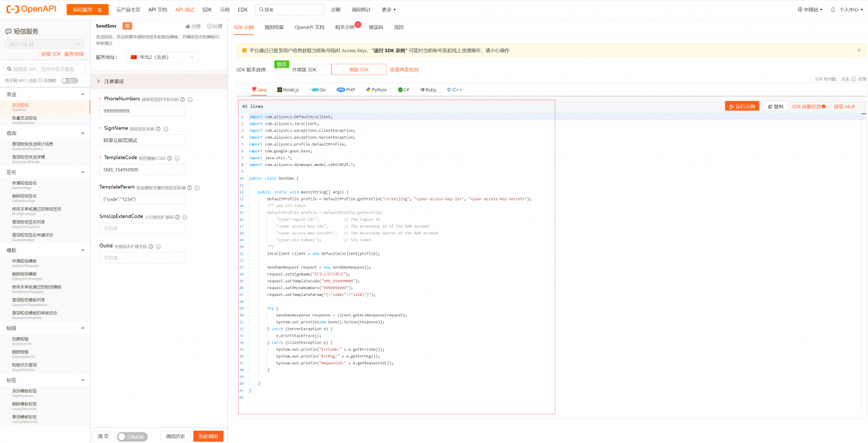Screen dimensions: 868x443
Task: Click the feedback face icon beside SignName
Action: pos(165,128)
